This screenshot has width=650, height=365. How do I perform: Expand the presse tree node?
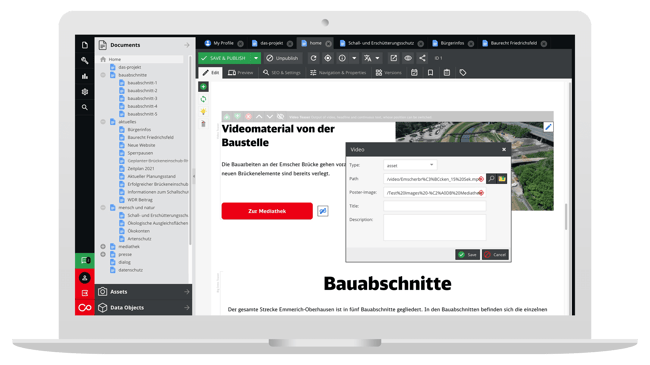103,254
